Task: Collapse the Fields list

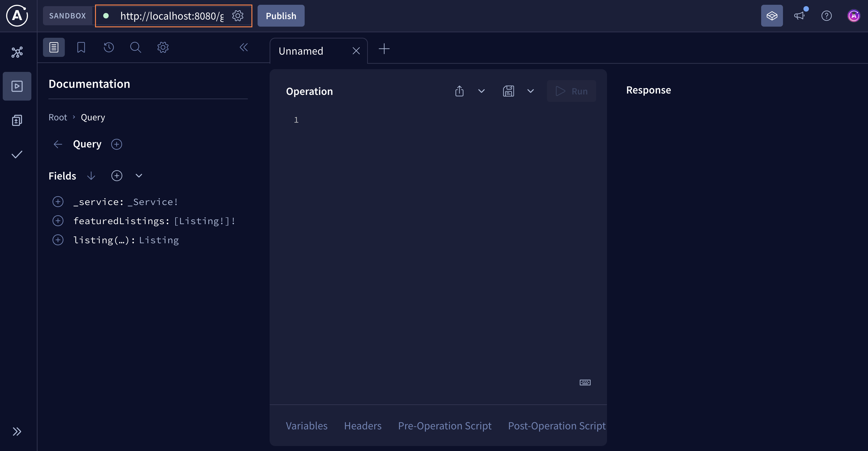Action: pyautogui.click(x=139, y=175)
